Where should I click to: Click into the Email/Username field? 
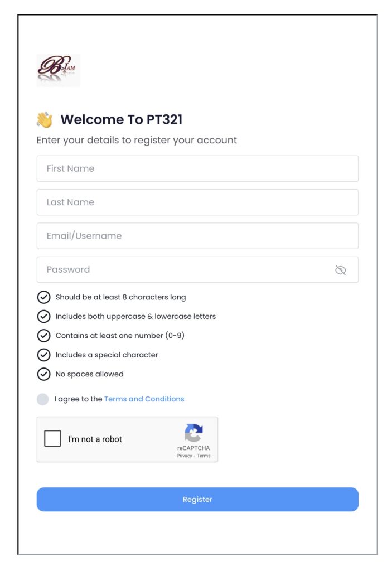point(197,236)
